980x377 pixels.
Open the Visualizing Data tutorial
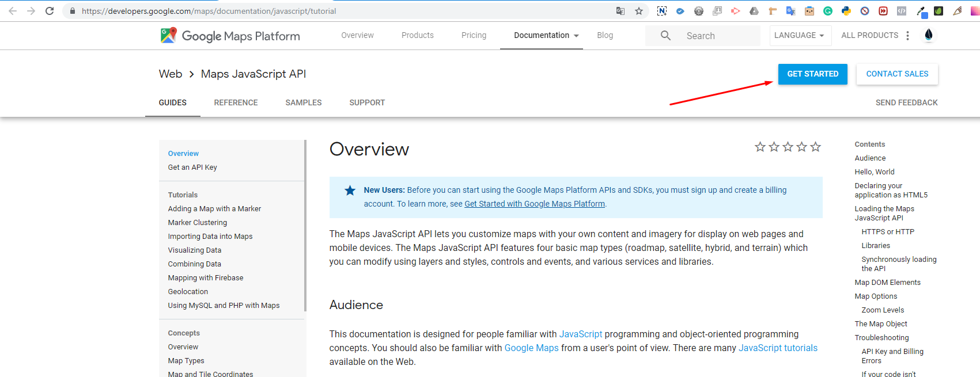point(195,250)
